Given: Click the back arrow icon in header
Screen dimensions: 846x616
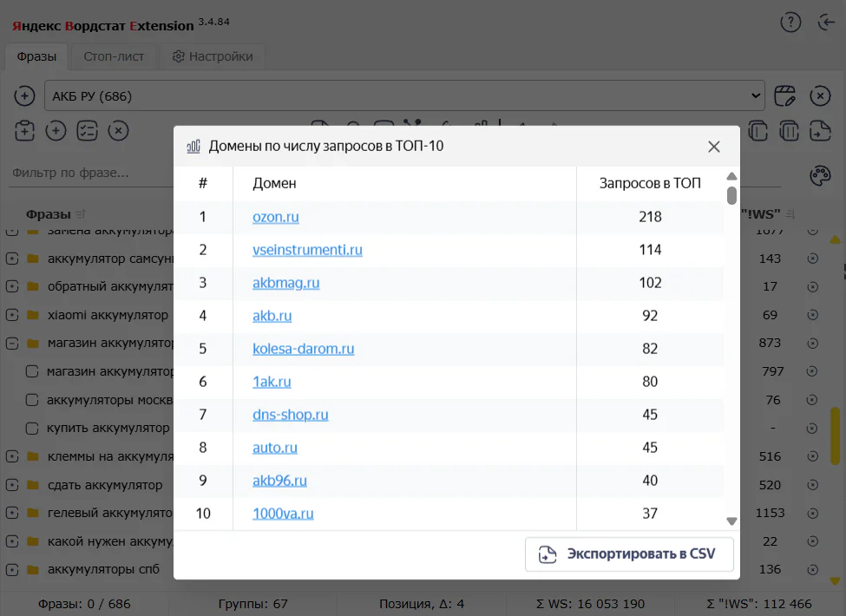Looking at the screenshot, I should click(x=826, y=22).
